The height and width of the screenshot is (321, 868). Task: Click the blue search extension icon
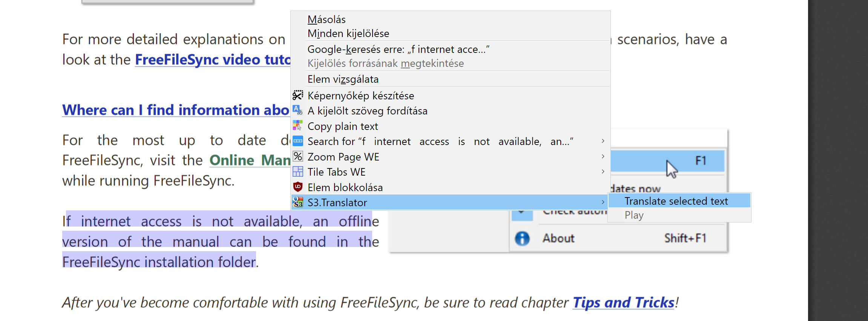[x=298, y=141]
